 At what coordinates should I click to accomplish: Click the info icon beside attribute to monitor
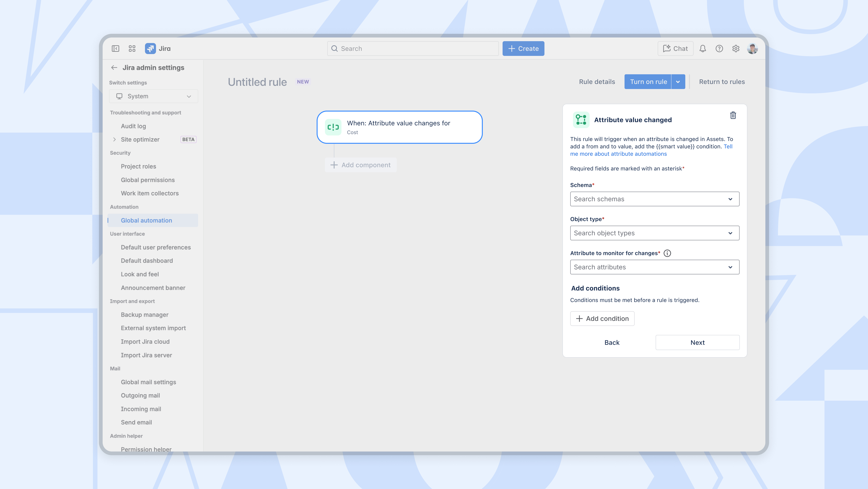point(668,253)
